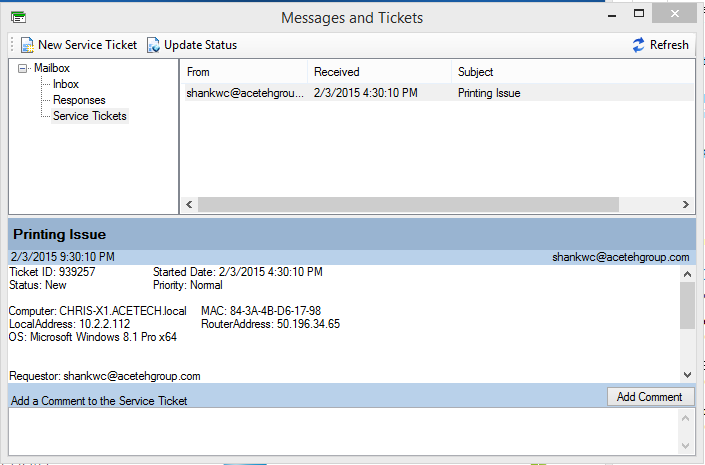
Task: Click the Requestor email line
Action: [x=105, y=376]
